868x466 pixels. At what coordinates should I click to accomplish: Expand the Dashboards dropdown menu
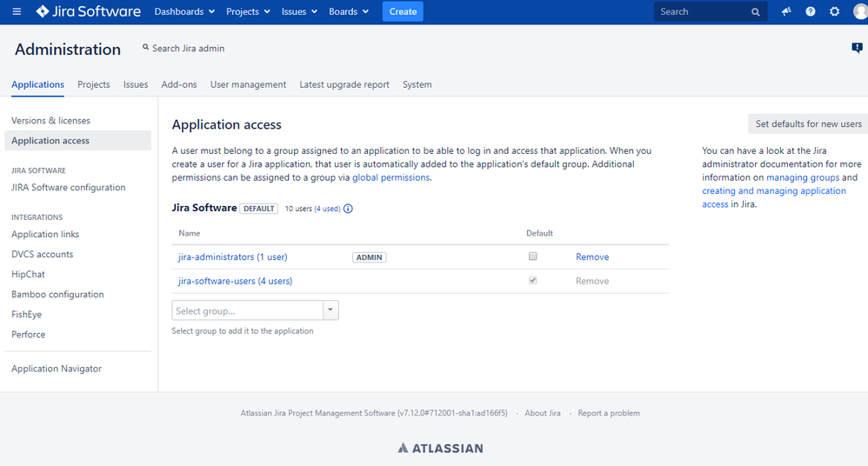click(x=184, y=11)
